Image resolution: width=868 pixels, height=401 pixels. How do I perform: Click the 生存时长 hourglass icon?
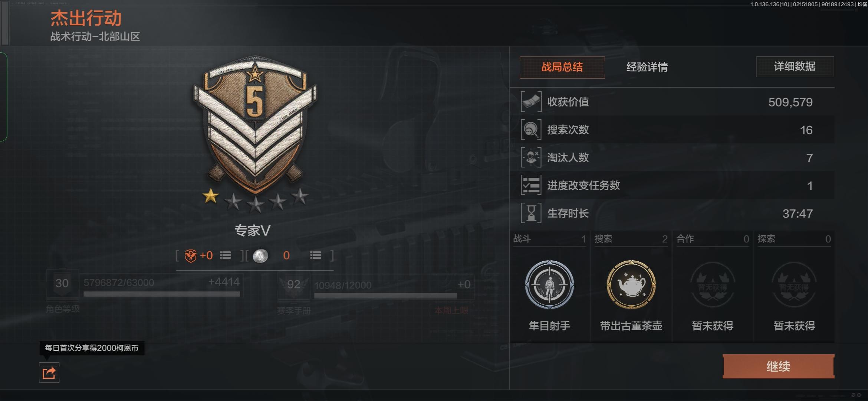pyautogui.click(x=531, y=213)
